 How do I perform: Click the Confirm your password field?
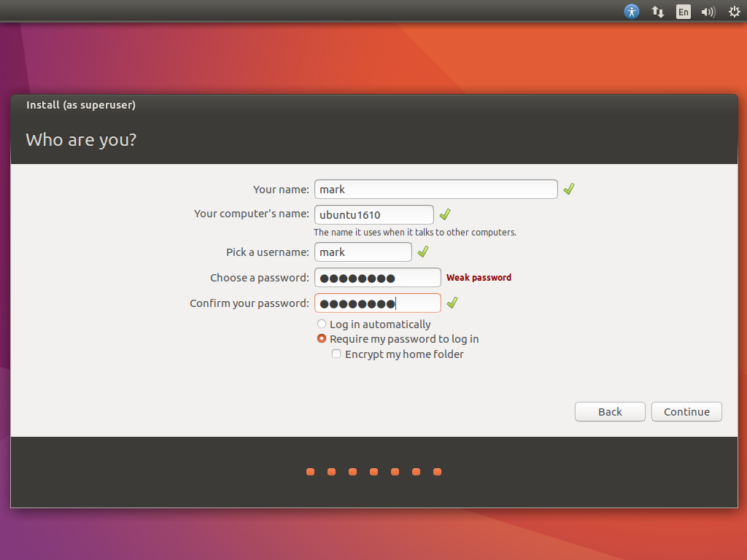[x=377, y=303]
